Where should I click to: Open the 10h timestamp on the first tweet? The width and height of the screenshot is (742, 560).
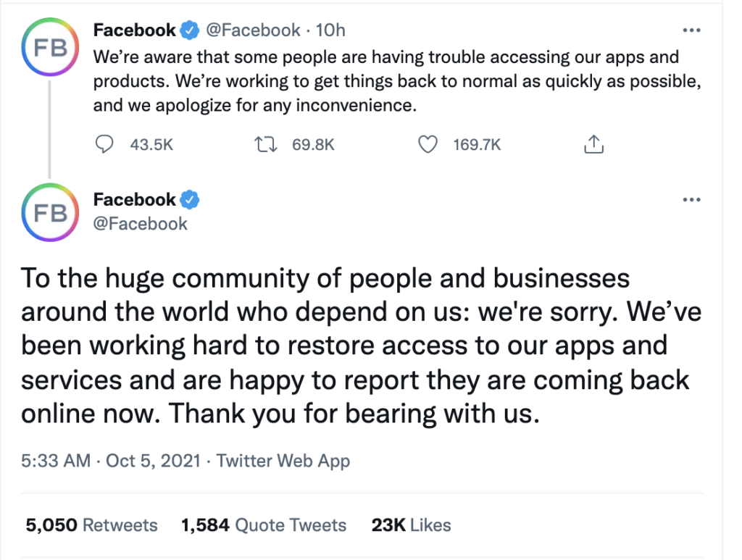331,30
